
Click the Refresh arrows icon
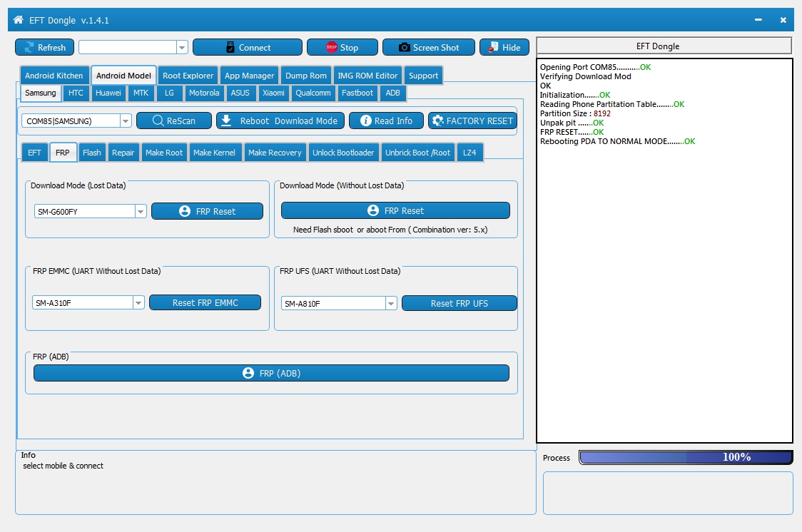pyautogui.click(x=29, y=47)
